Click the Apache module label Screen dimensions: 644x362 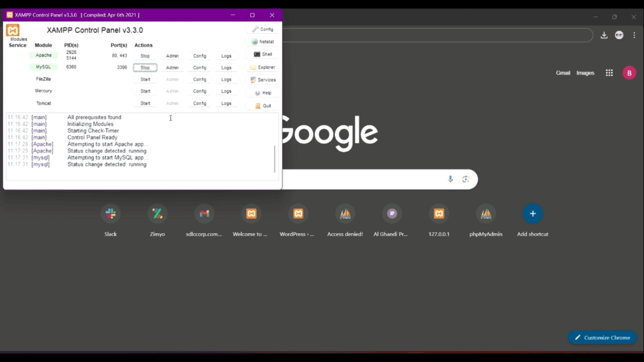point(43,55)
